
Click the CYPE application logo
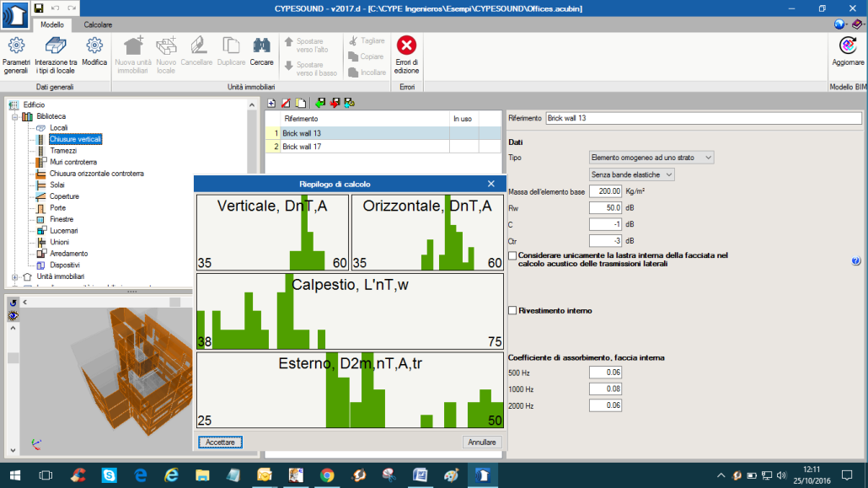click(14, 15)
